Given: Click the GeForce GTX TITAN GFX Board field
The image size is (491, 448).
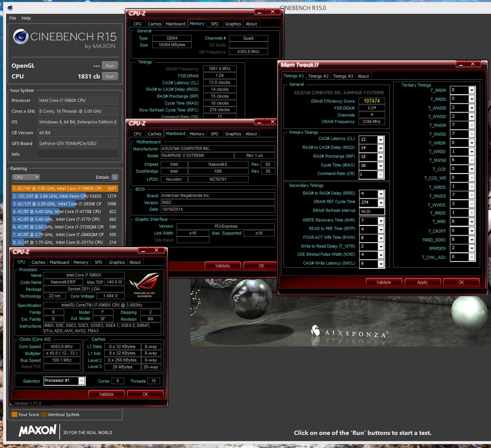Looking at the screenshot, I should [x=77, y=143].
